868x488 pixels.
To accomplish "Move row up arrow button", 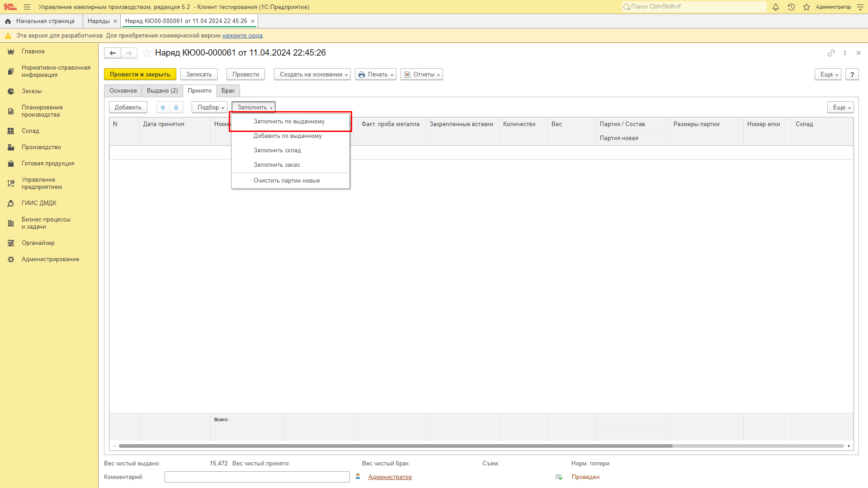I will (x=163, y=108).
